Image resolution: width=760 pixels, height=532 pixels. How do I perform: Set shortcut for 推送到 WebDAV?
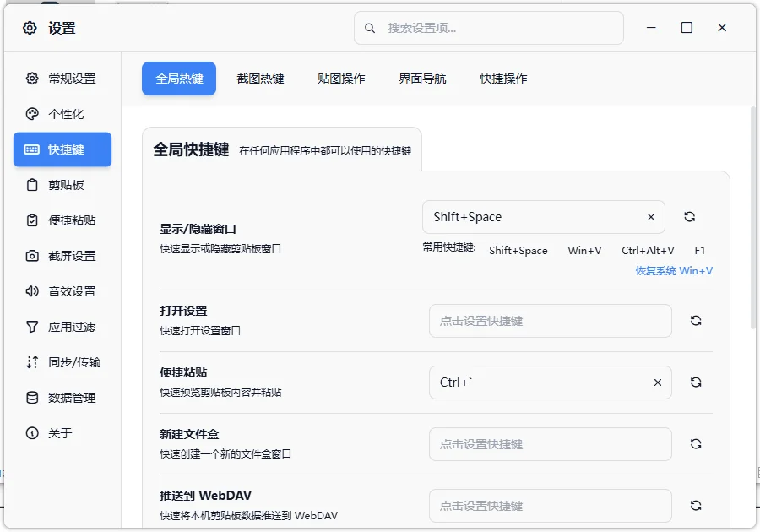(x=550, y=505)
